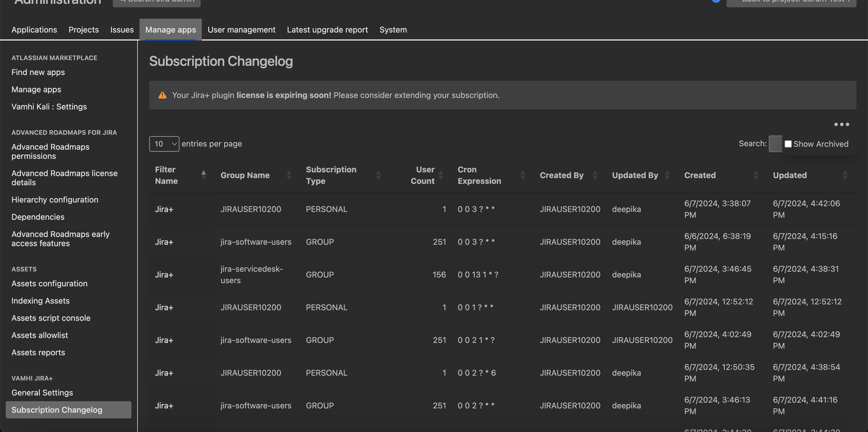This screenshot has width=868, height=432.
Task: Open Vamhi Kali : Settings
Action: (49, 107)
